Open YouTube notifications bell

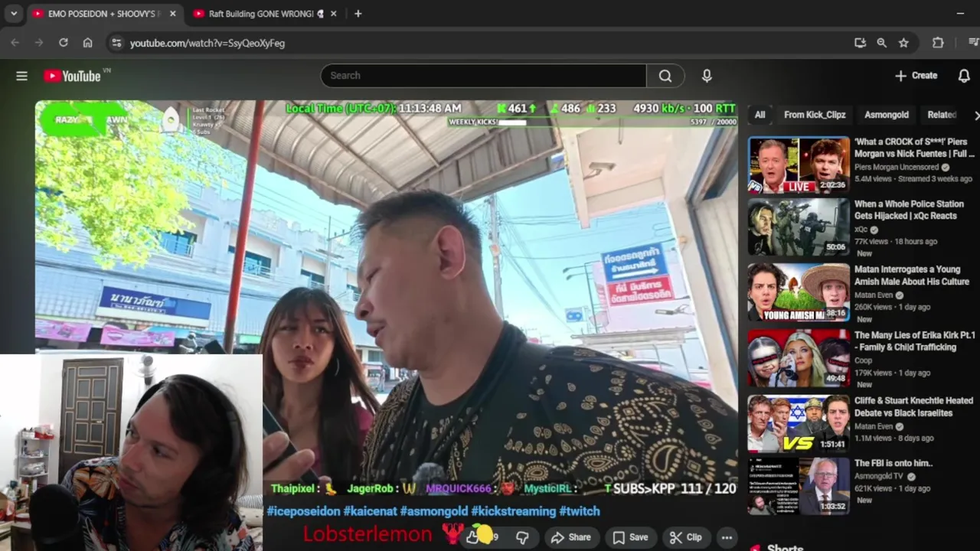click(x=964, y=76)
